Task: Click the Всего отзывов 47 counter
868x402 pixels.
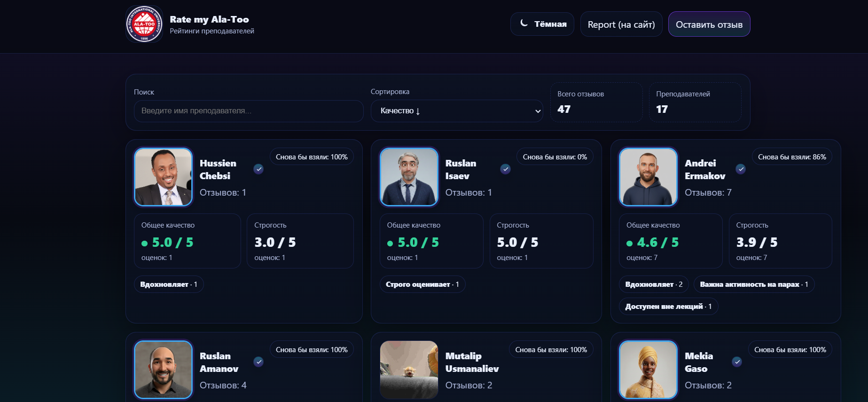Action: [596, 102]
